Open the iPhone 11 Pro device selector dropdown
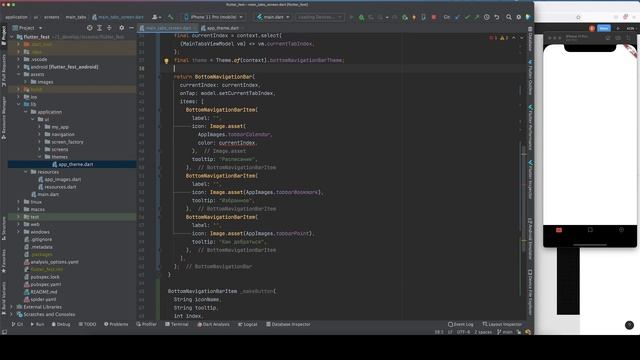Screen dimensions: 640x360 tap(213, 17)
